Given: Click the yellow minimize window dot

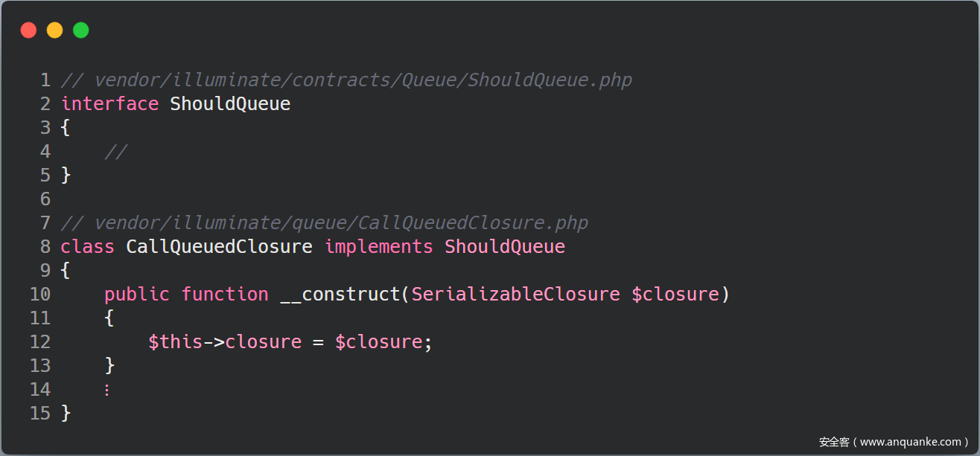Looking at the screenshot, I should 54,30.
